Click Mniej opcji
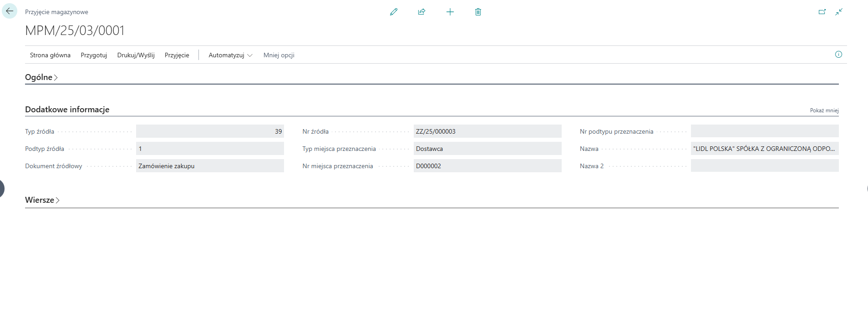This screenshot has width=868, height=330. coord(279,55)
